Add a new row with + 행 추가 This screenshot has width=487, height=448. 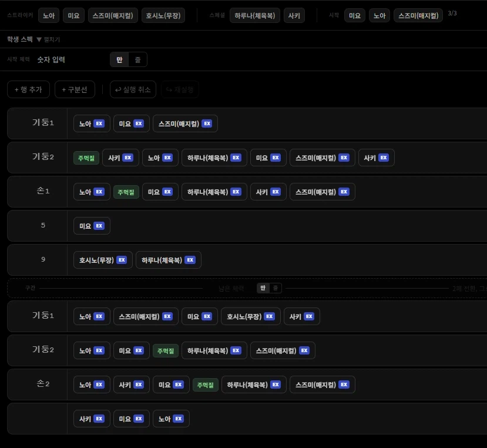(x=28, y=89)
